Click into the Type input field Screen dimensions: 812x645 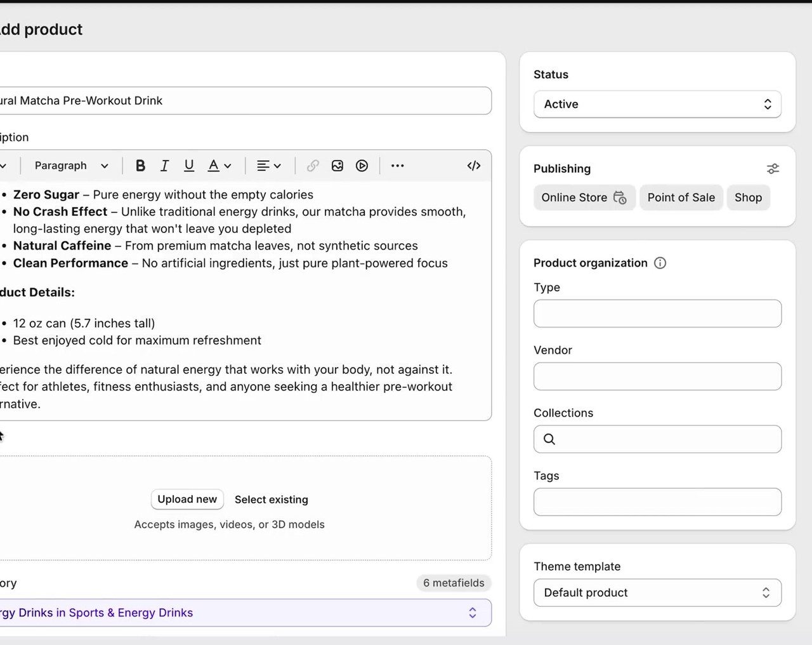[657, 314]
